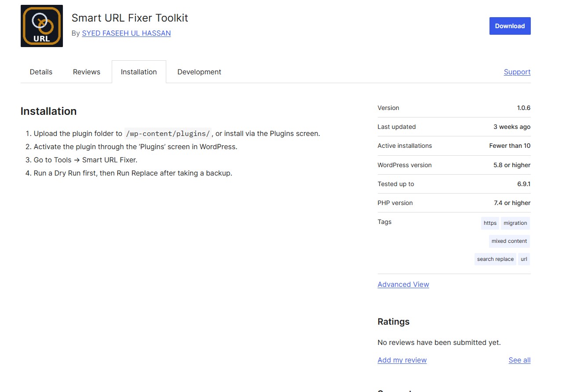Click the Smart URL Fixer plugin icon
Viewport: 562px width, 392px height.
tap(42, 26)
